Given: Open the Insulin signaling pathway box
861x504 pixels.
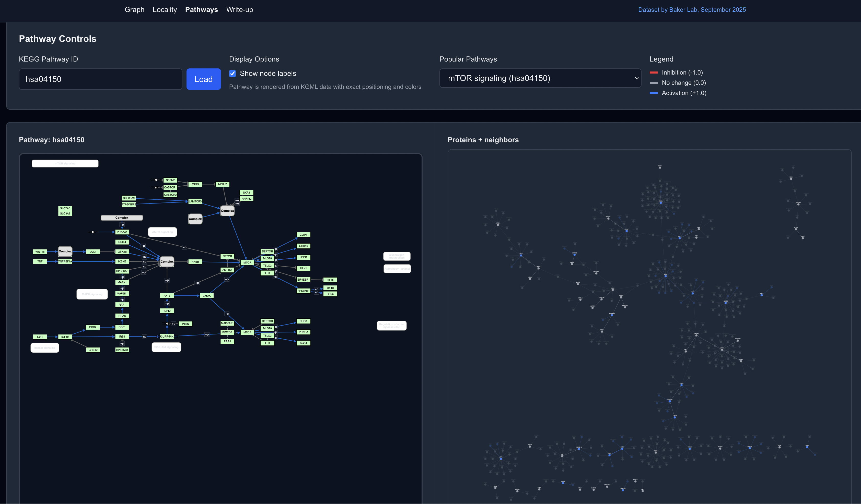Looking at the screenshot, I should pos(45,347).
